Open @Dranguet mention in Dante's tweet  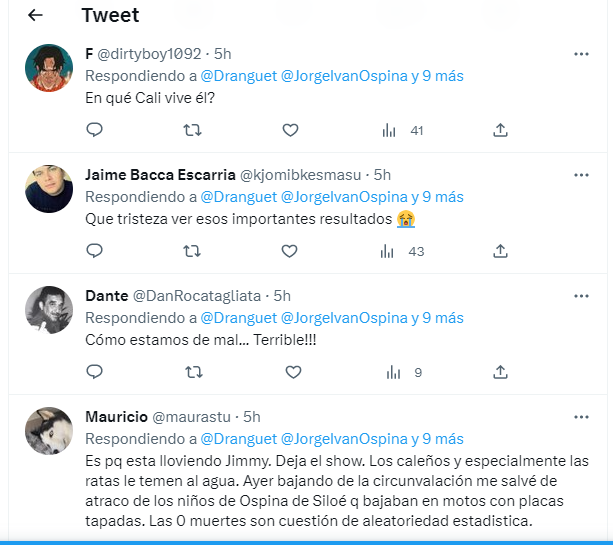(x=239, y=318)
